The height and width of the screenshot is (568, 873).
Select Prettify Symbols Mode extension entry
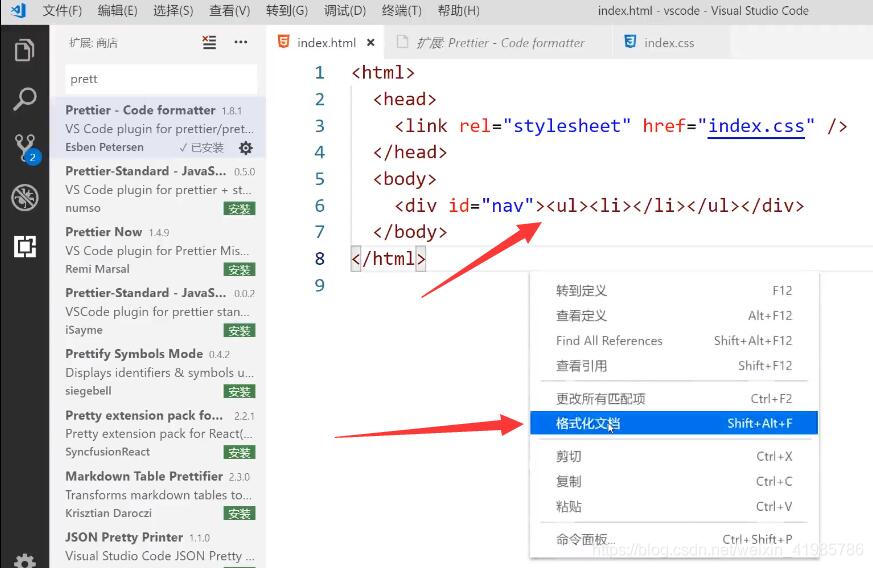tap(158, 372)
